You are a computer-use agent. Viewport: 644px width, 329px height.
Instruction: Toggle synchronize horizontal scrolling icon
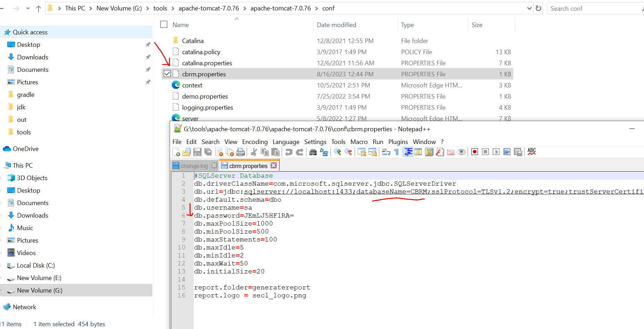pyautogui.click(x=372, y=152)
